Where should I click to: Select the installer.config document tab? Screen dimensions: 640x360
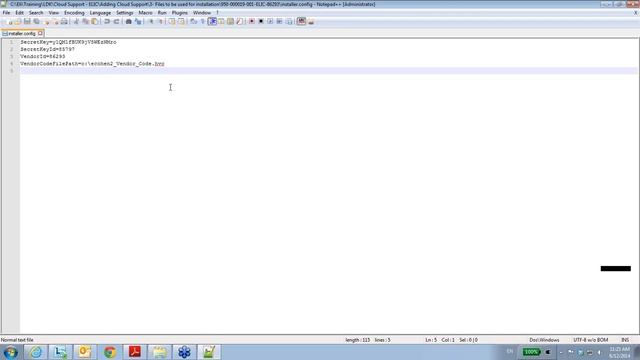(x=22, y=33)
